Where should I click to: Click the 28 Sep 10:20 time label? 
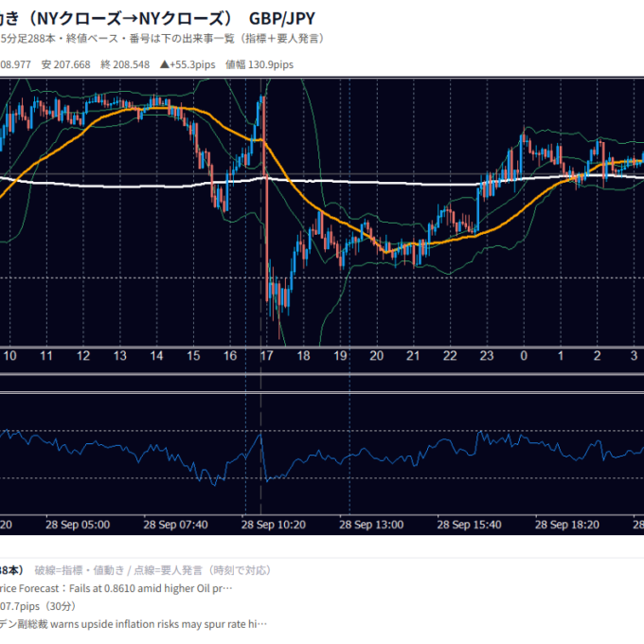point(274,525)
